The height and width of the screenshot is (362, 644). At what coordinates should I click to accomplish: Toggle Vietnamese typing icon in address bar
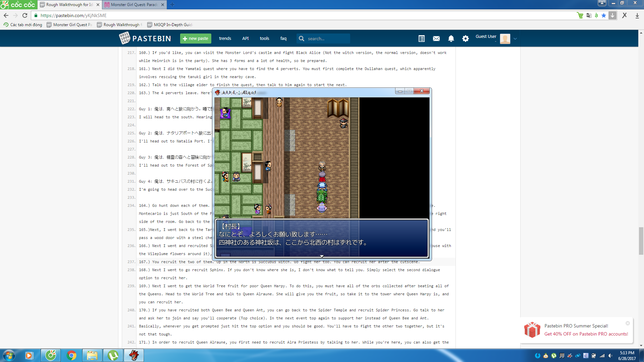click(596, 15)
